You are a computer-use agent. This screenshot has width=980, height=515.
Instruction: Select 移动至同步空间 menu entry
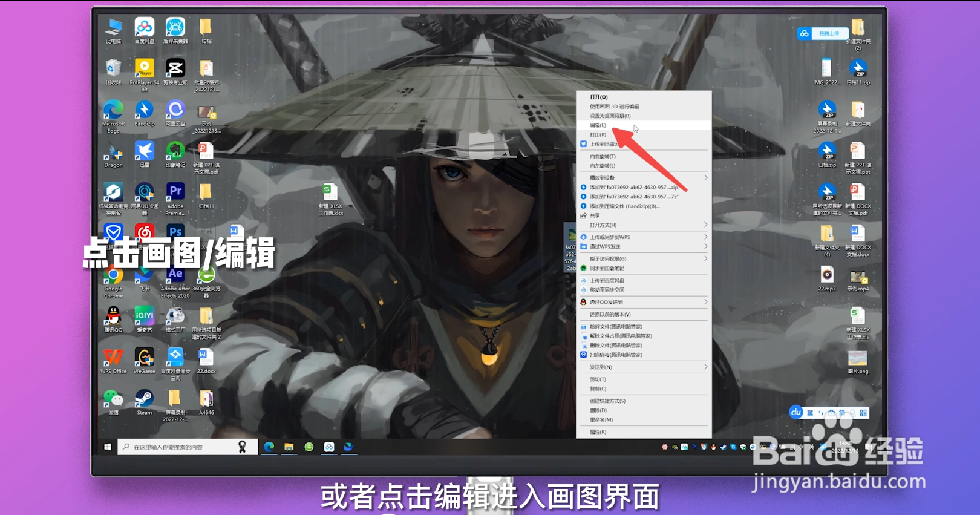click(x=643, y=289)
